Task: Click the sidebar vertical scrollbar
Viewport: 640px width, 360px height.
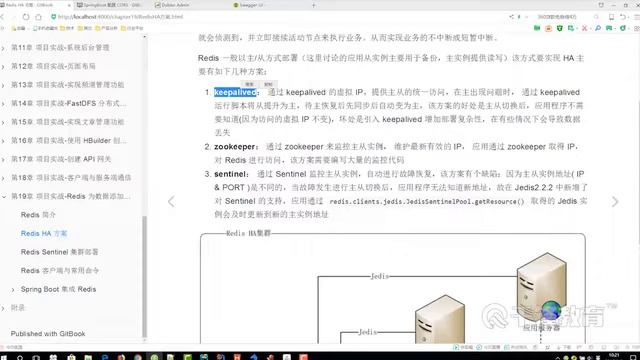Action: (144, 276)
